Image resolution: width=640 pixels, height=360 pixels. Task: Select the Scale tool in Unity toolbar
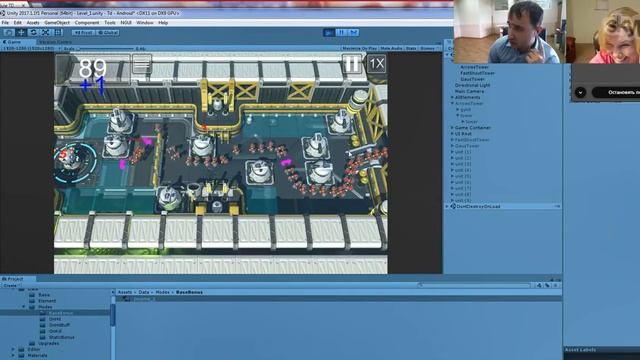tap(46, 32)
